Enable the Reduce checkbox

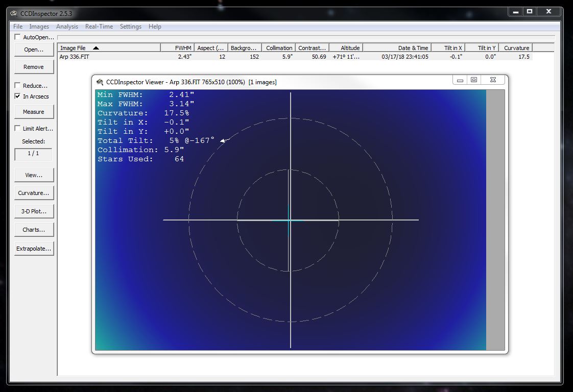point(17,85)
